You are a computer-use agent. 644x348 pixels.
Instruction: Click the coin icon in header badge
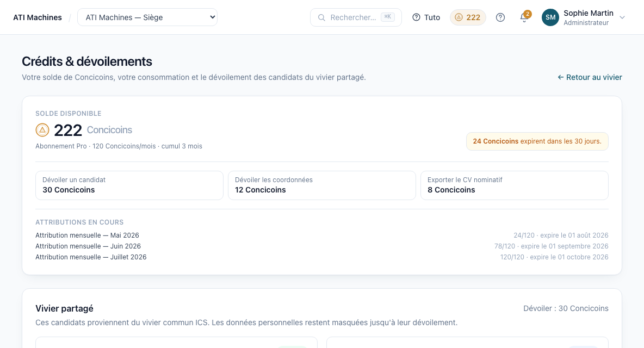coord(459,17)
